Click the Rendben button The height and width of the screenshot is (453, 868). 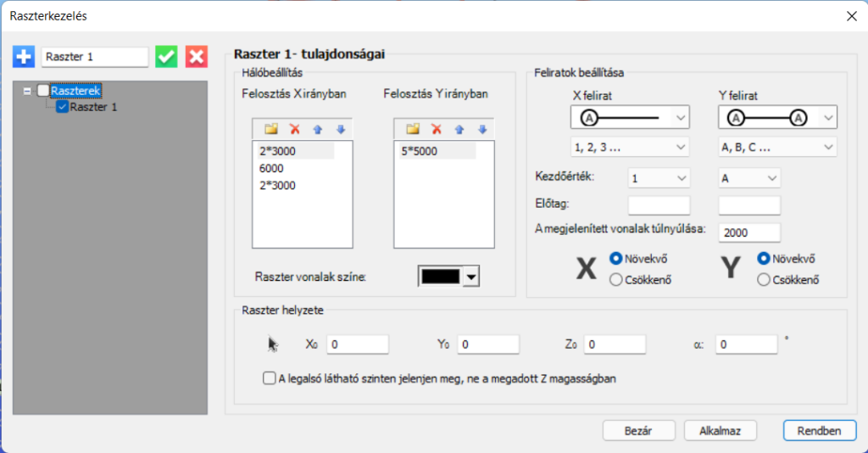[x=820, y=431]
